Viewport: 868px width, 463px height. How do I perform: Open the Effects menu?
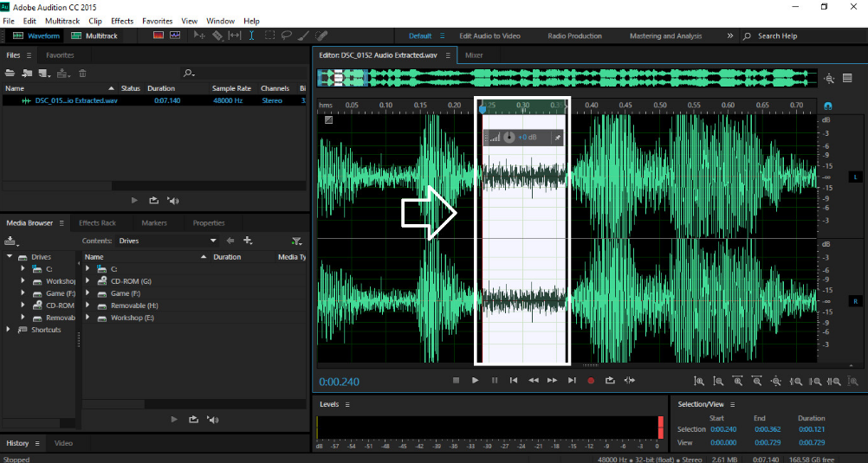point(122,21)
